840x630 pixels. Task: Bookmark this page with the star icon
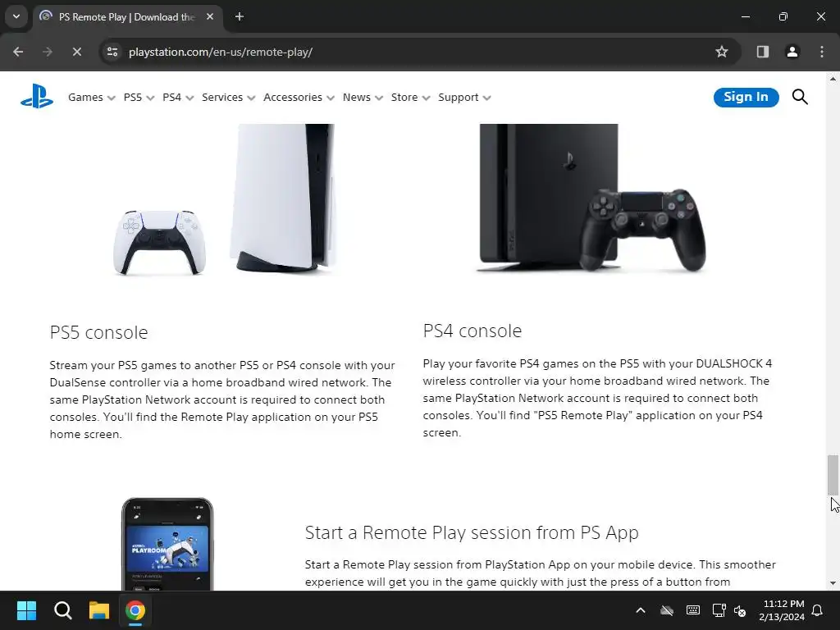click(722, 52)
